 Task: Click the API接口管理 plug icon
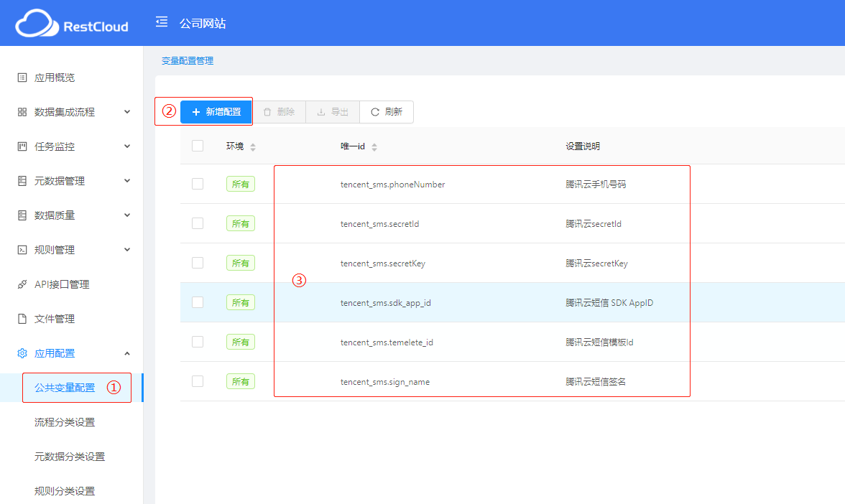point(22,284)
